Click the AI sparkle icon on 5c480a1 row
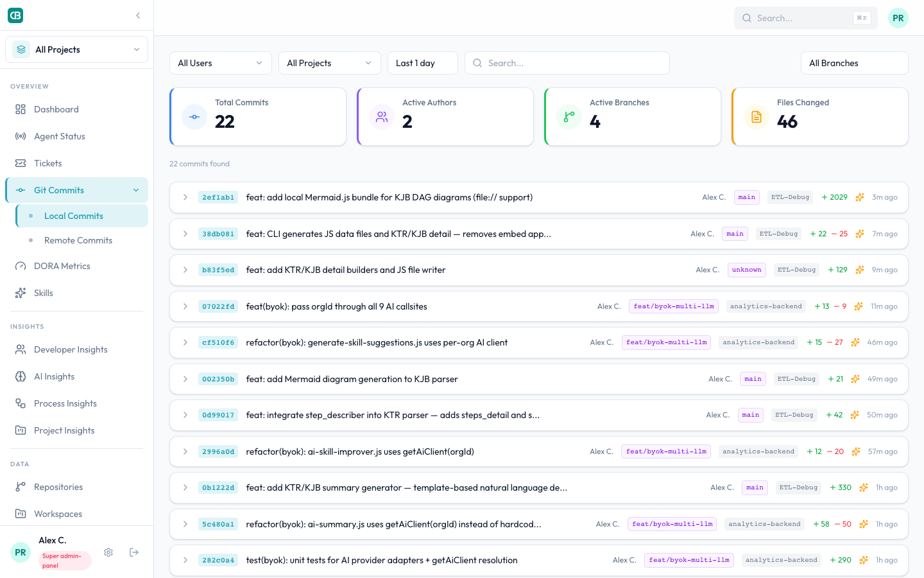 tap(864, 524)
